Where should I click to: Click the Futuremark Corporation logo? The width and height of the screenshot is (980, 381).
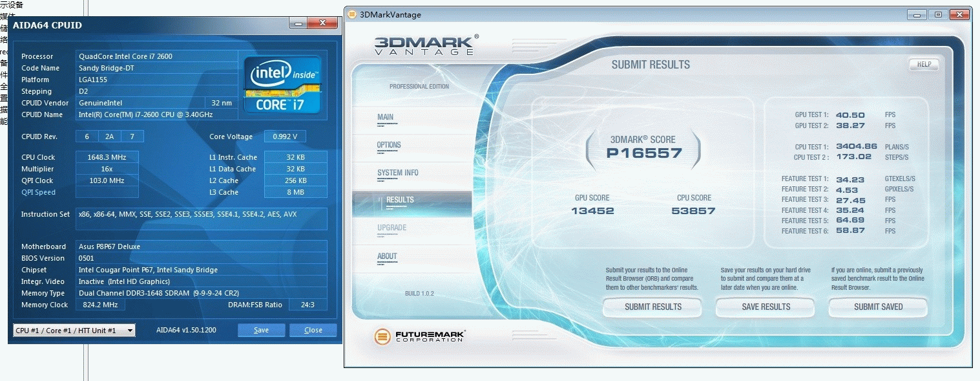[x=421, y=336]
